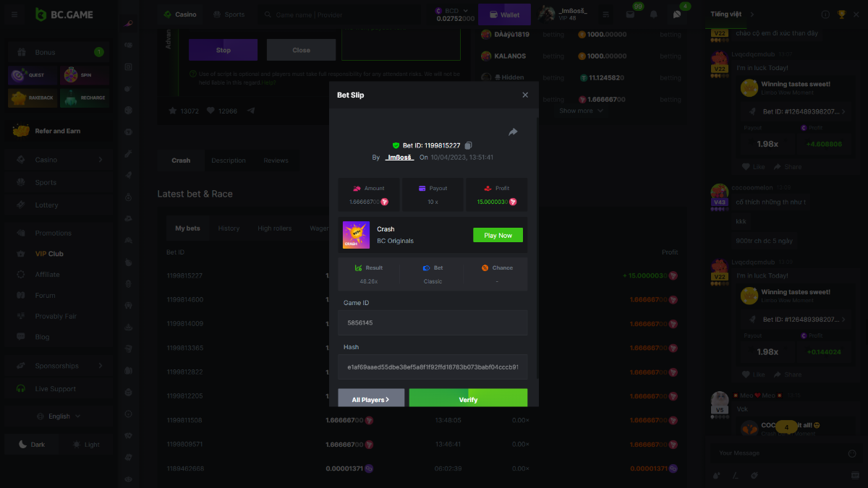Viewport: 868px width, 488px height.
Task: Switch to Light theme
Action: point(86,444)
